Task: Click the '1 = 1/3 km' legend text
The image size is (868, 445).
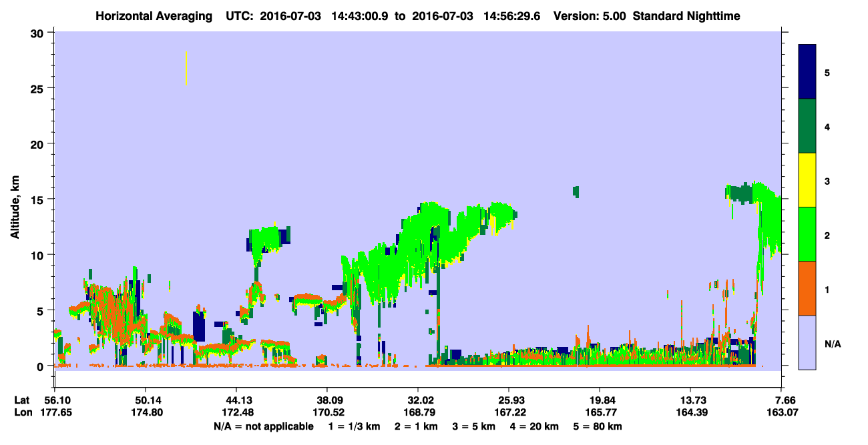Action: click(x=353, y=426)
